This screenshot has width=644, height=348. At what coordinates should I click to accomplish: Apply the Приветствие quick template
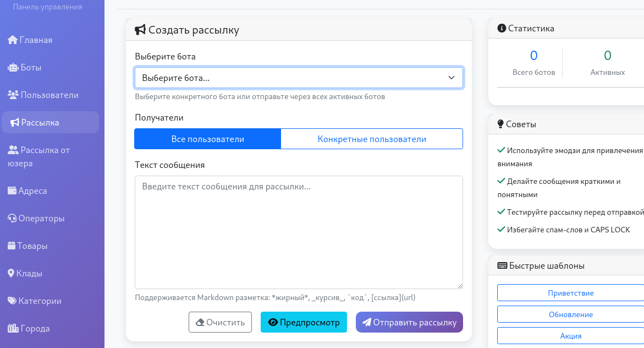[x=570, y=293]
